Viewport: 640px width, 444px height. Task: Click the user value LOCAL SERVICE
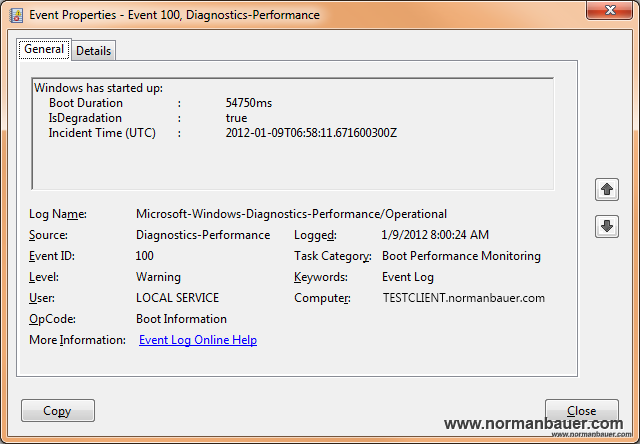click(x=178, y=298)
